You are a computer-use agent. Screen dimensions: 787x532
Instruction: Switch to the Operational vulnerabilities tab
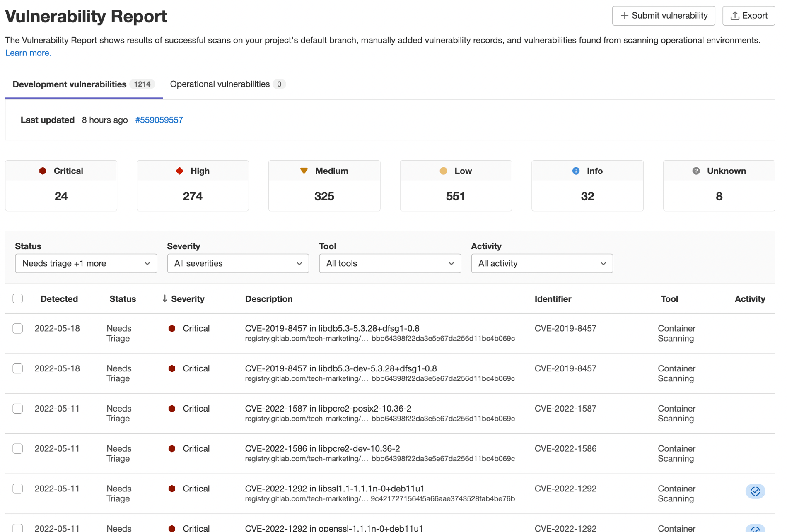pos(220,84)
